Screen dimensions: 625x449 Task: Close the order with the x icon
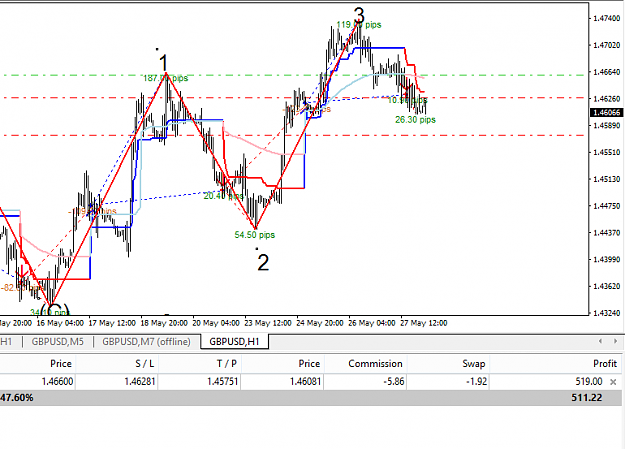point(613,382)
